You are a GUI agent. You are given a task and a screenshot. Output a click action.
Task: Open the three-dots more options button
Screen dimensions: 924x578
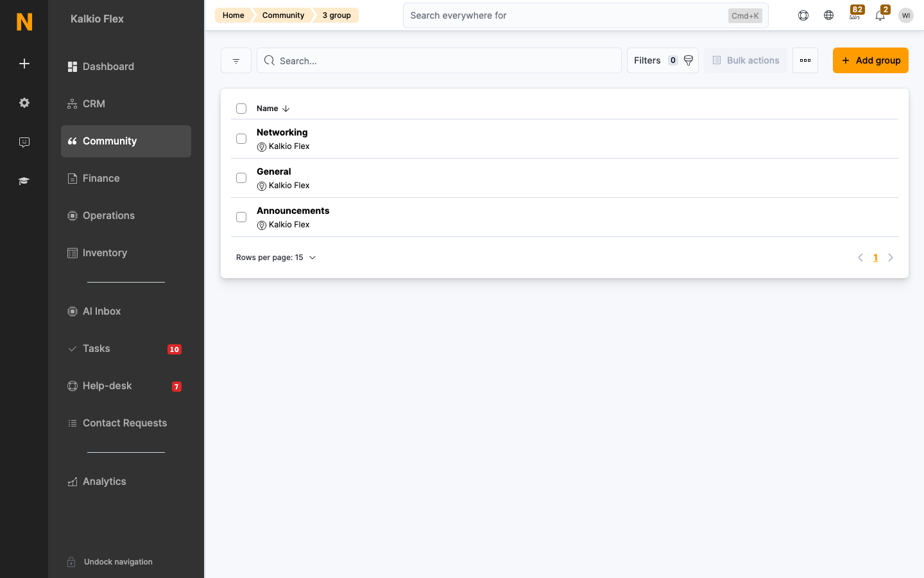(805, 60)
